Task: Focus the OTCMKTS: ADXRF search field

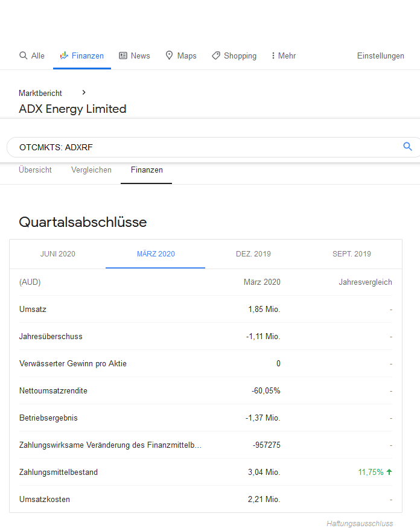Action: pyautogui.click(x=199, y=147)
